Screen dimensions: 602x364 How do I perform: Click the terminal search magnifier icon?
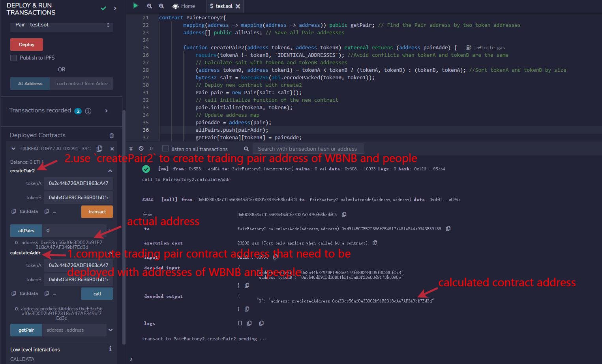tap(246, 149)
